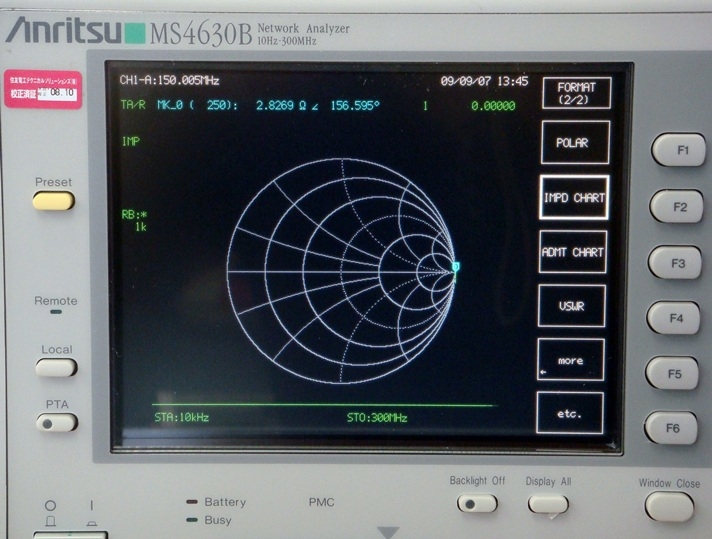Click the TA/R trace label
The height and width of the screenshot is (539, 712).
point(133,105)
